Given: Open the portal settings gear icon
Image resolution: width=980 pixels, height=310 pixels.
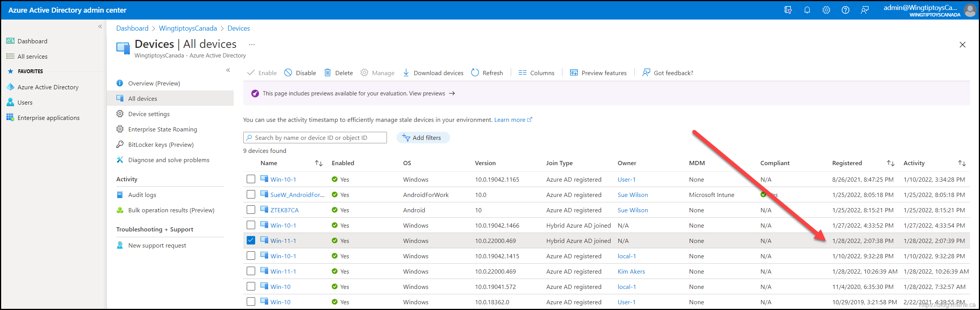Looking at the screenshot, I should tap(826, 10).
